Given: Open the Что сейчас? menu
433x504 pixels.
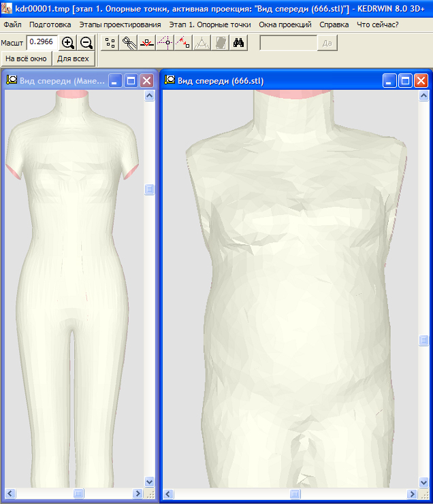Looking at the screenshot, I should click(378, 24).
